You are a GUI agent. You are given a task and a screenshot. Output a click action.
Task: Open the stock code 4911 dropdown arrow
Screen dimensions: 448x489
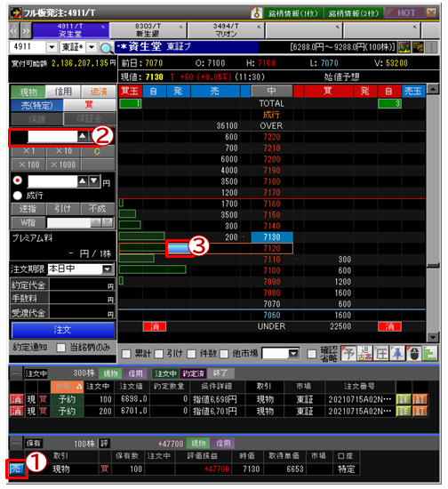tap(52, 47)
